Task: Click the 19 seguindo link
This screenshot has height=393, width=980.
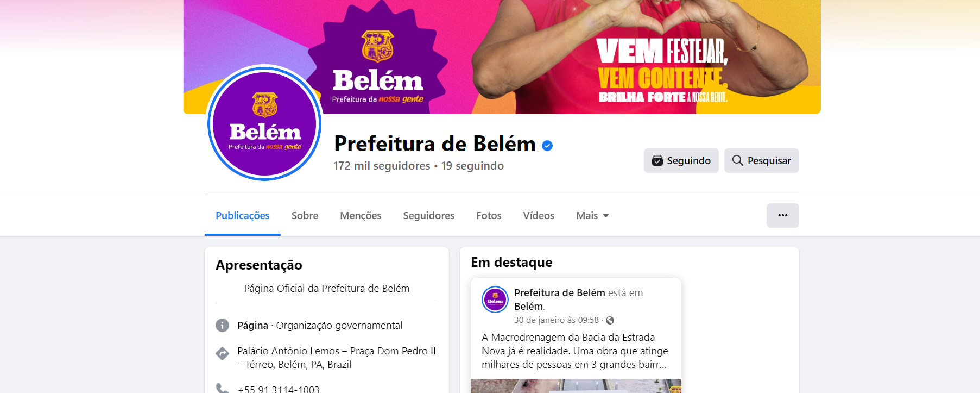Action: tap(472, 166)
